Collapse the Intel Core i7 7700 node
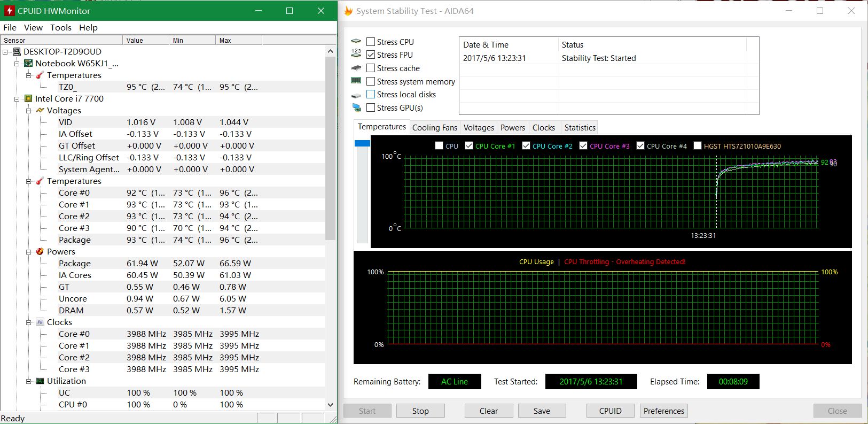This screenshot has height=424, width=868. tap(17, 99)
